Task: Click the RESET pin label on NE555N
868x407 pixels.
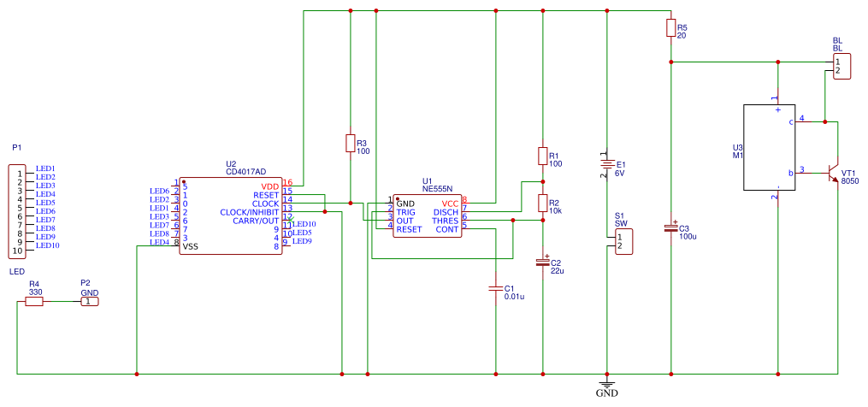Action: (x=409, y=228)
